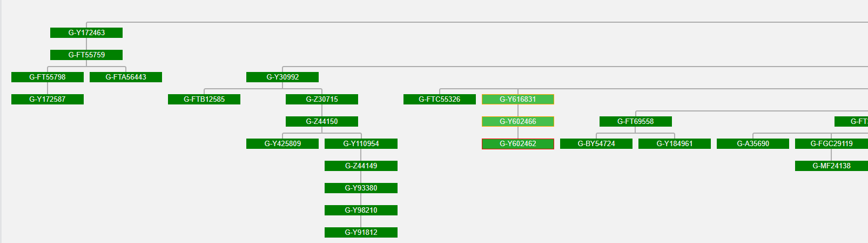
Task: Select node G-FTA56443
Action: (x=126, y=77)
